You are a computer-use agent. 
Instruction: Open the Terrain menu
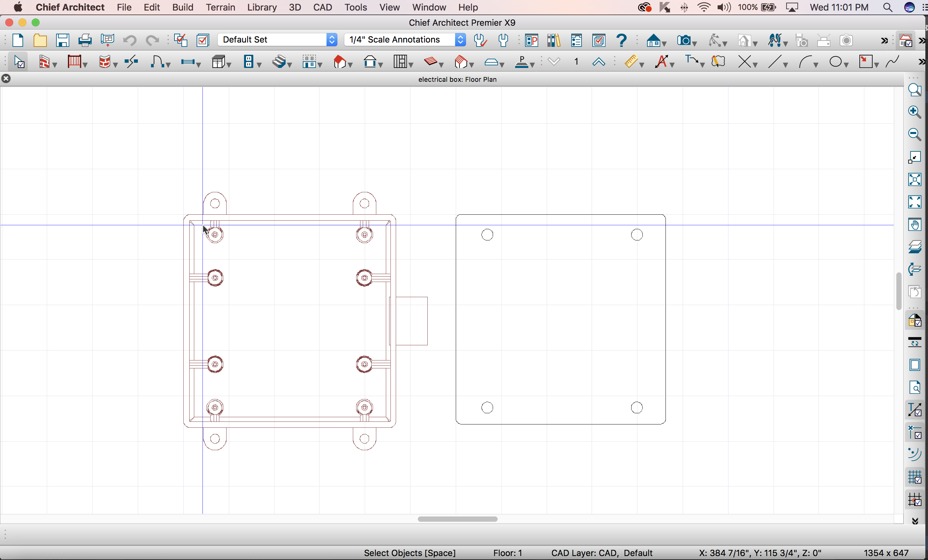tap(220, 7)
